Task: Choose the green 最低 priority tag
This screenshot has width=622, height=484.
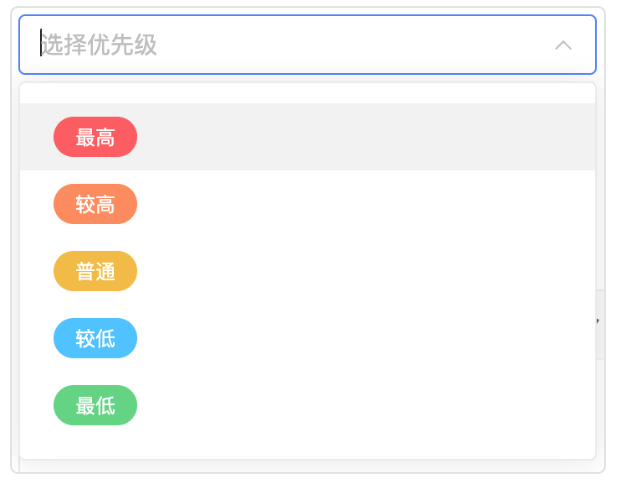Action: (95, 406)
